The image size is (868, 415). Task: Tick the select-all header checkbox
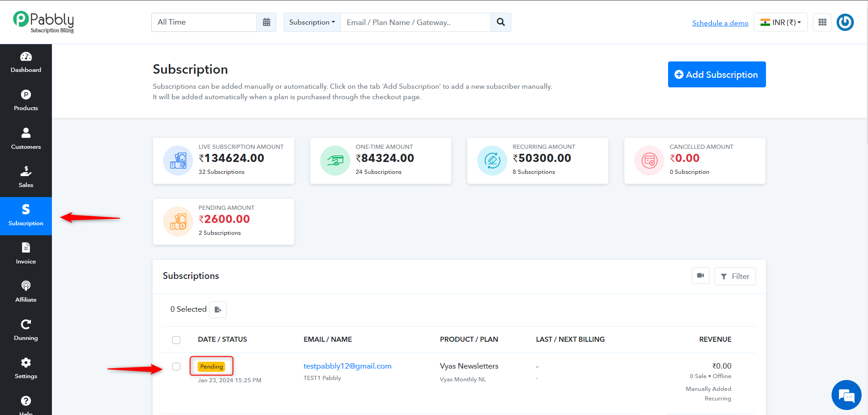pyautogui.click(x=176, y=340)
